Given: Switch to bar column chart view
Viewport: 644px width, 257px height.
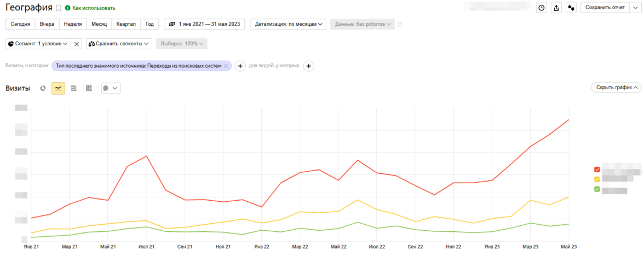Looking at the screenshot, I should coord(89,88).
